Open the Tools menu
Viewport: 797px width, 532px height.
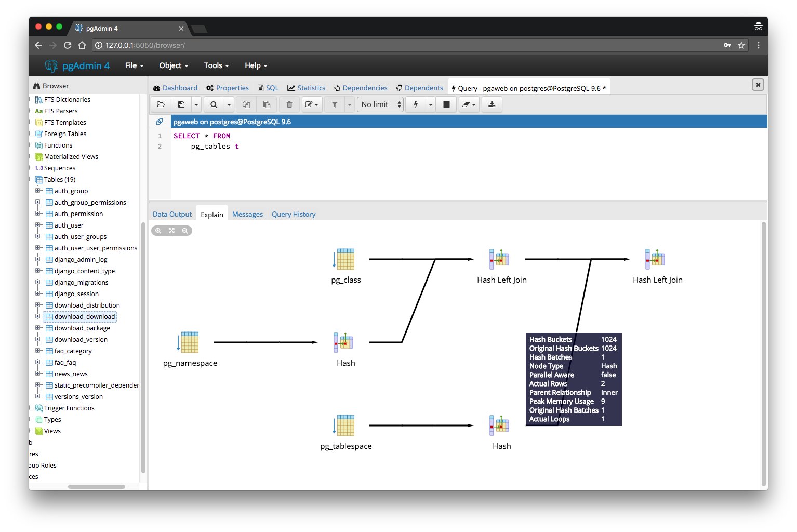(216, 65)
